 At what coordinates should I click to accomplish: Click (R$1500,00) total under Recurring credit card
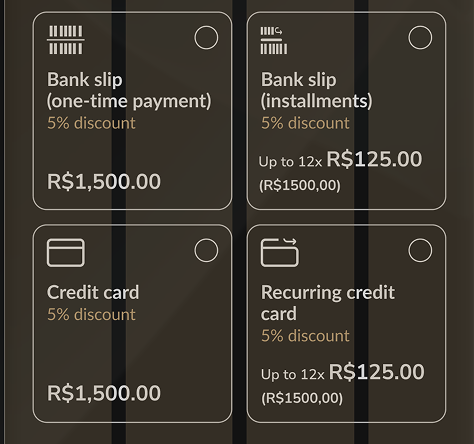(x=302, y=398)
